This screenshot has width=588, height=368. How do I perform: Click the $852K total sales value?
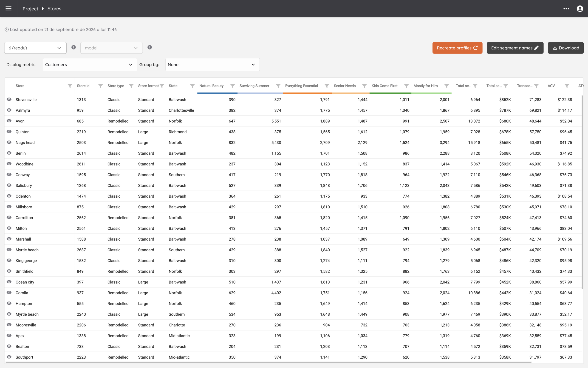click(x=505, y=100)
